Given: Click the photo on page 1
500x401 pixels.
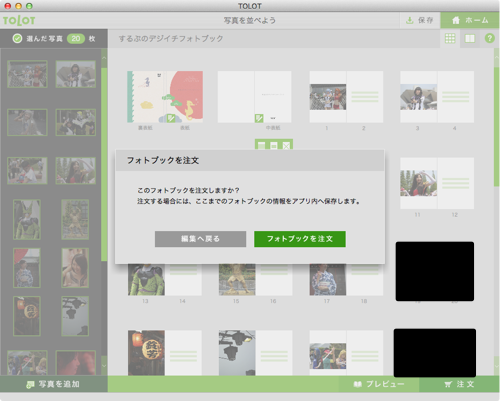Looking at the screenshot, I should point(328,97).
